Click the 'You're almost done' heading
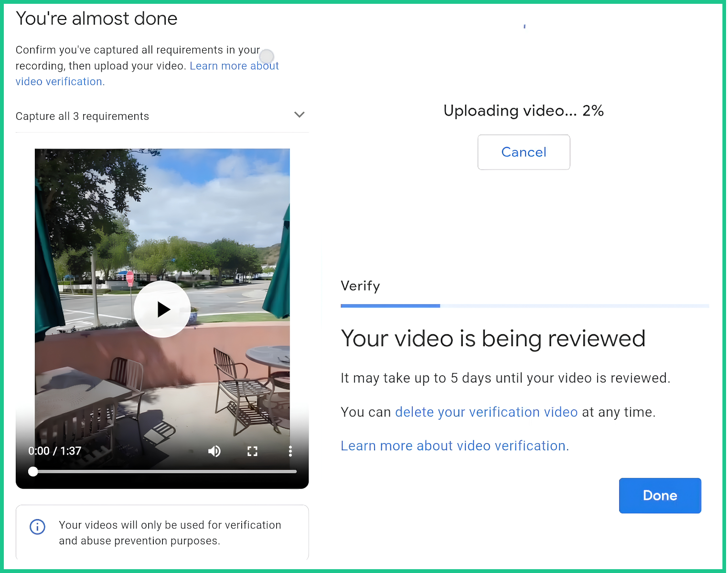This screenshot has width=728, height=573. pyautogui.click(x=96, y=19)
